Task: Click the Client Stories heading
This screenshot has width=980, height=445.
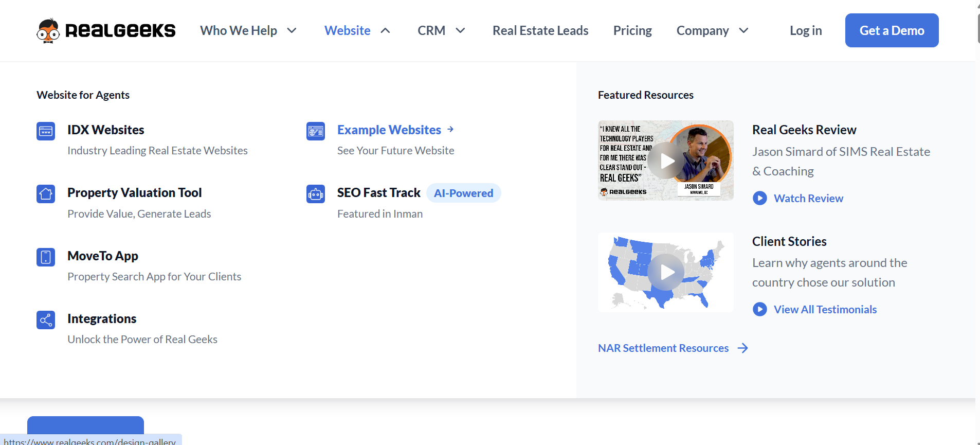Action: (789, 241)
